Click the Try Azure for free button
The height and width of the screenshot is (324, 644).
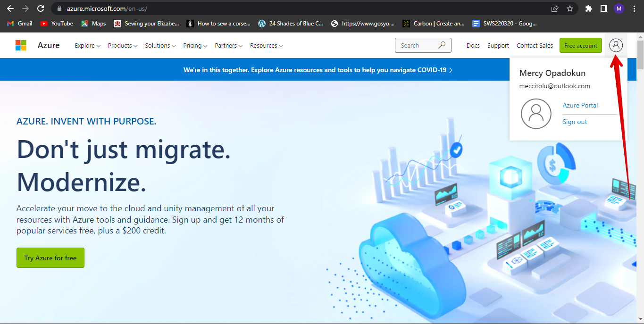(x=50, y=258)
